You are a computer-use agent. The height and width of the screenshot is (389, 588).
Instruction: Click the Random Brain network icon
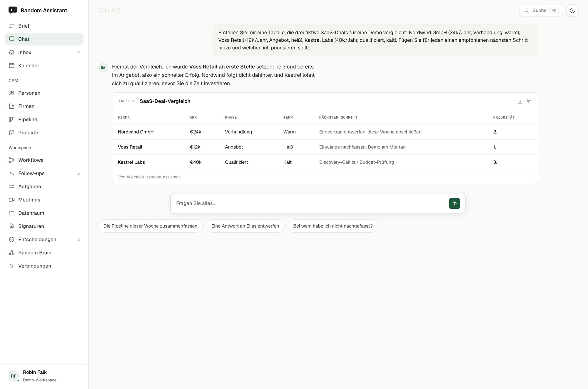pyautogui.click(x=12, y=253)
